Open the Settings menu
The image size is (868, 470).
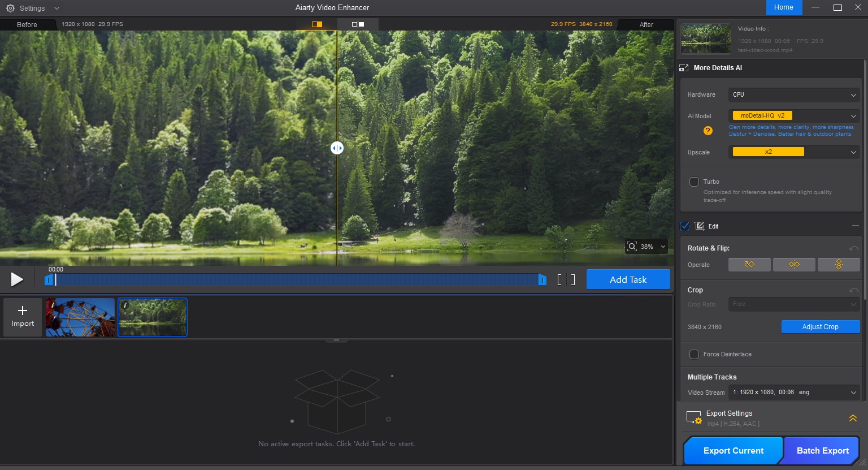point(27,8)
